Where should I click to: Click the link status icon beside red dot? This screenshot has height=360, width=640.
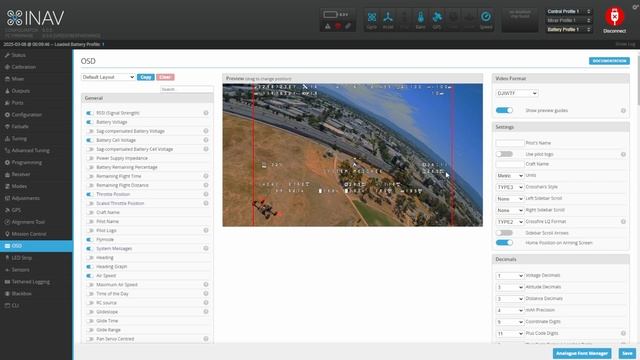(348, 26)
